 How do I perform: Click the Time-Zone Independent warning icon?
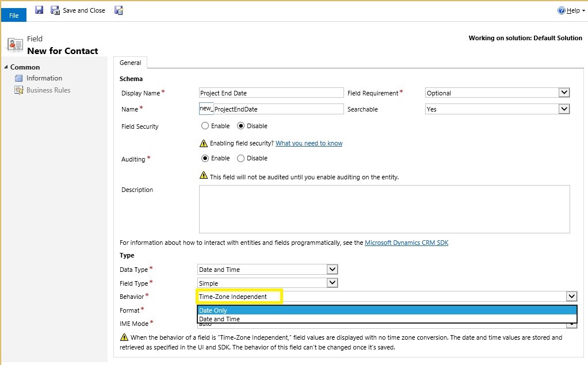(124, 337)
